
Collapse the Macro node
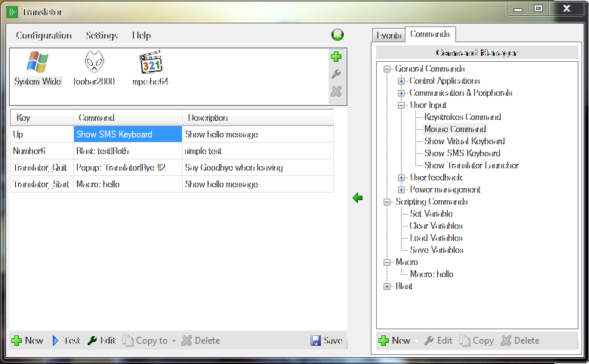click(387, 262)
